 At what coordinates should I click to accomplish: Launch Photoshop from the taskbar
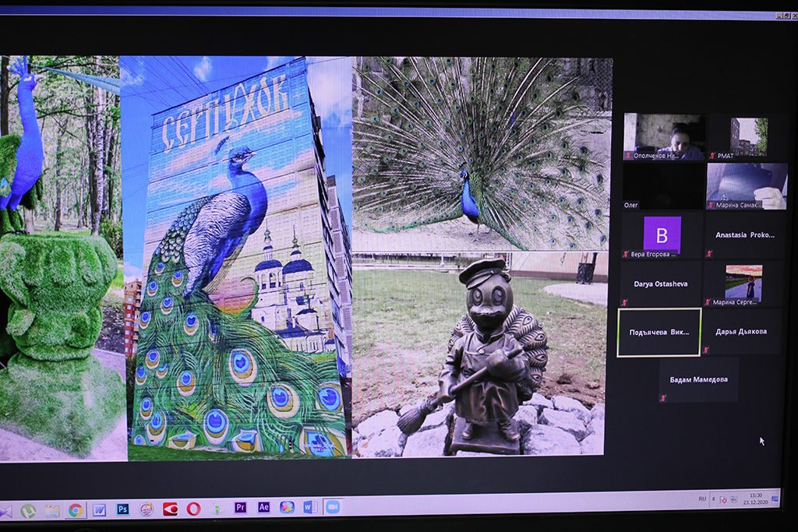coord(123,509)
